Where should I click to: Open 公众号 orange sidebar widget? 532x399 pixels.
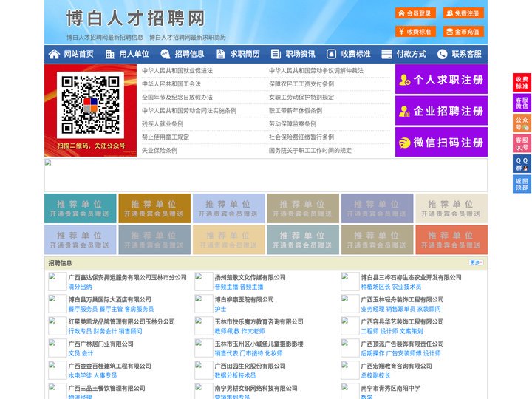point(522,123)
